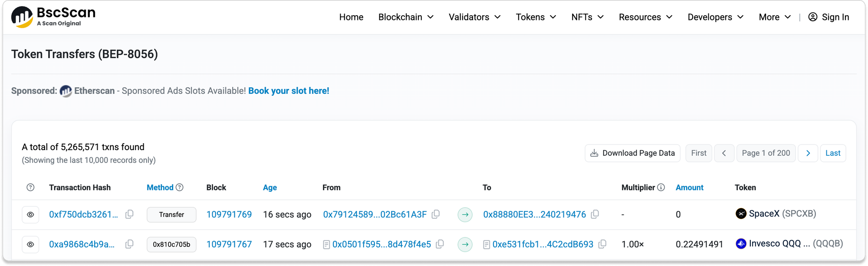Open To address 0xe531fcb1...4C2cdB693
Screen dimensions: 868x266
[543, 244]
